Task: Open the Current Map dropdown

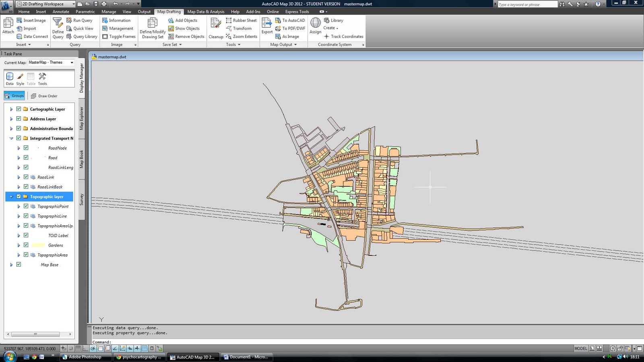Action: tap(71, 62)
